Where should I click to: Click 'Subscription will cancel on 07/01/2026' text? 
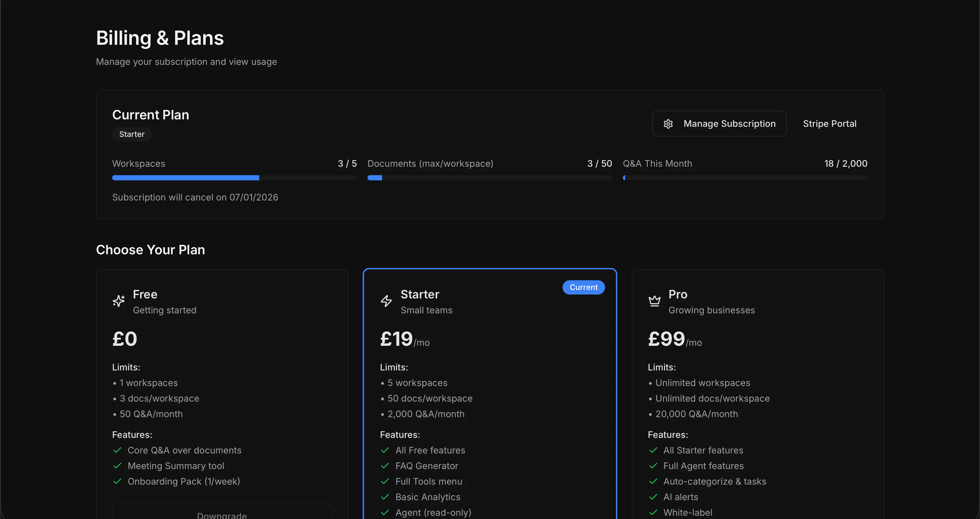tap(195, 197)
